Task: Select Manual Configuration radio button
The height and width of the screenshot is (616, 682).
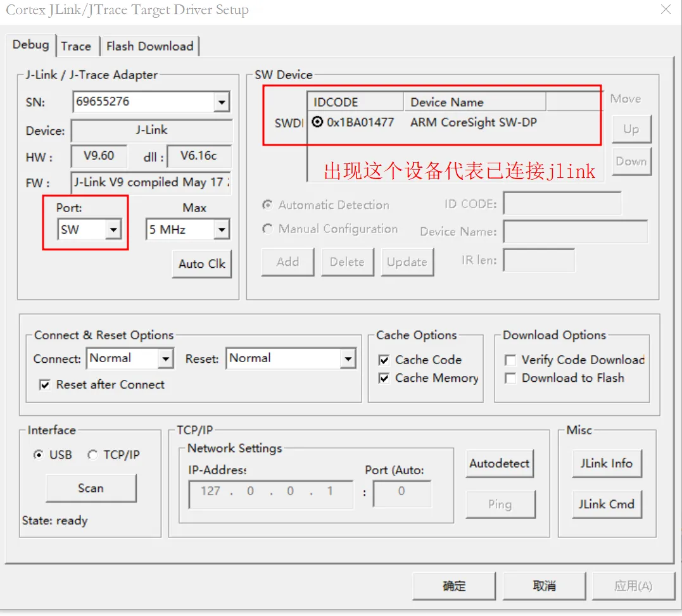Action: 267,229
